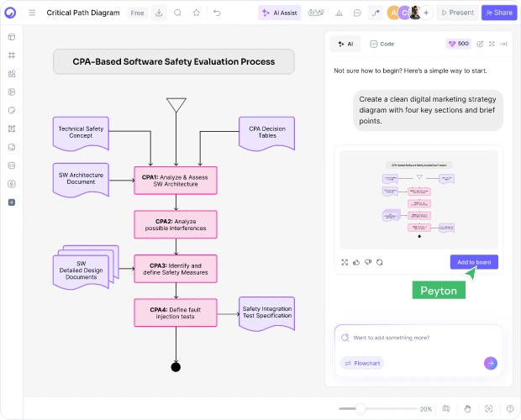The width and height of the screenshot is (521, 420).
Task: Open the generated diagram preview thumbnail
Action: (x=418, y=200)
